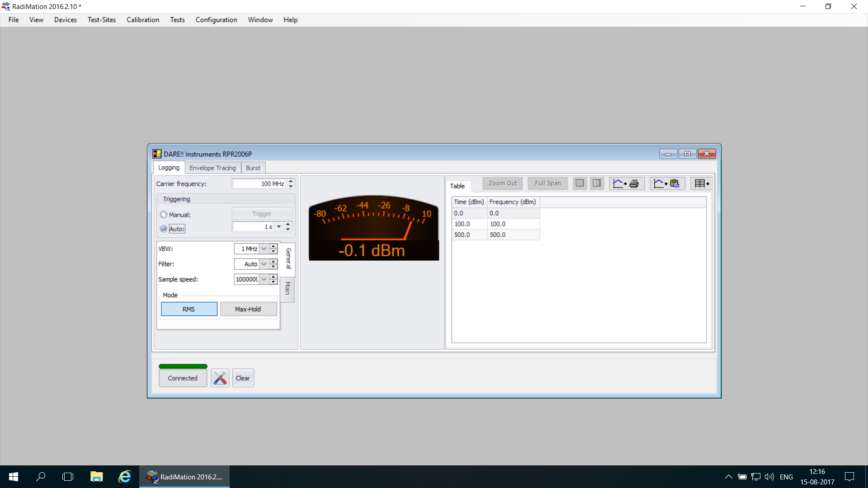The height and width of the screenshot is (488, 868).
Task: Click the copy graph to clipboard icon
Action: coord(667,183)
